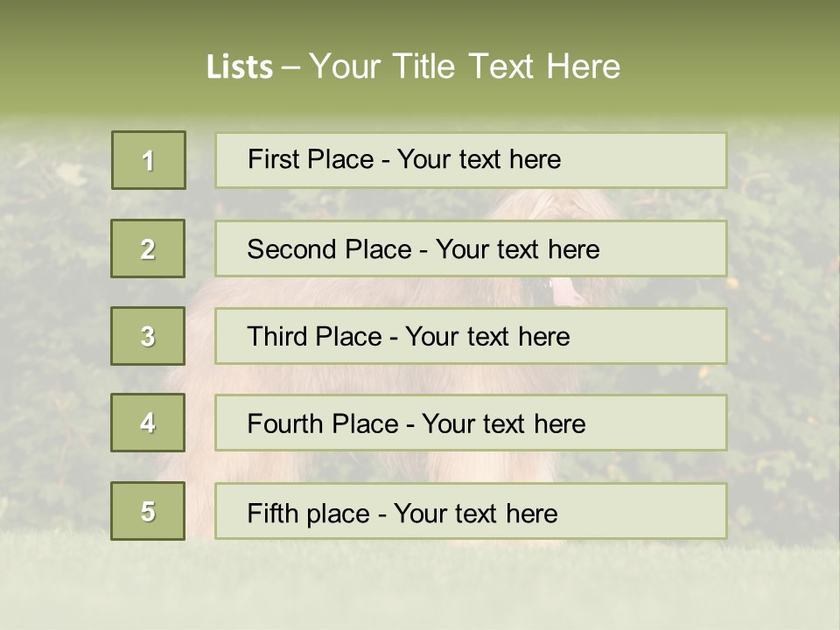Image resolution: width=840 pixels, height=630 pixels.
Task: Click the number 1 box
Action: 149,160
